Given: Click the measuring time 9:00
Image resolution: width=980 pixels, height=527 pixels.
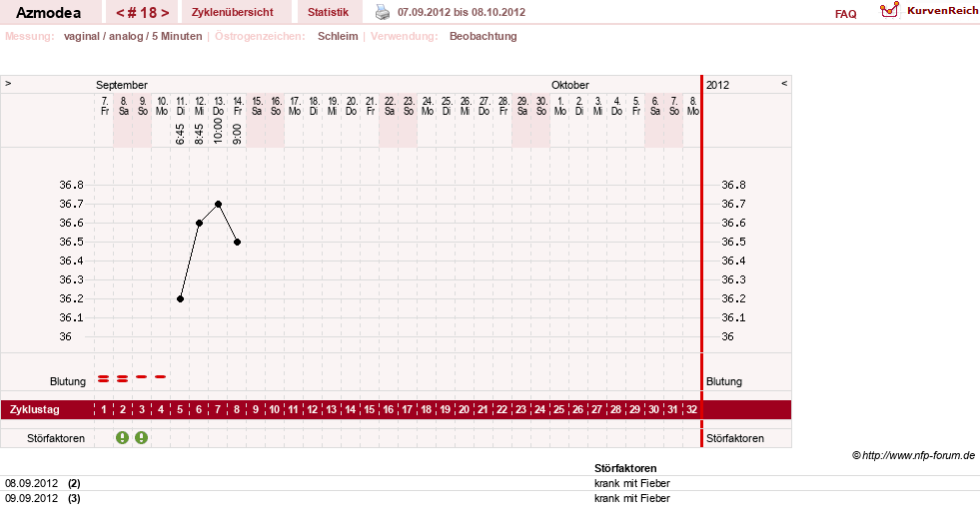Looking at the screenshot, I should [x=238, y=134].
